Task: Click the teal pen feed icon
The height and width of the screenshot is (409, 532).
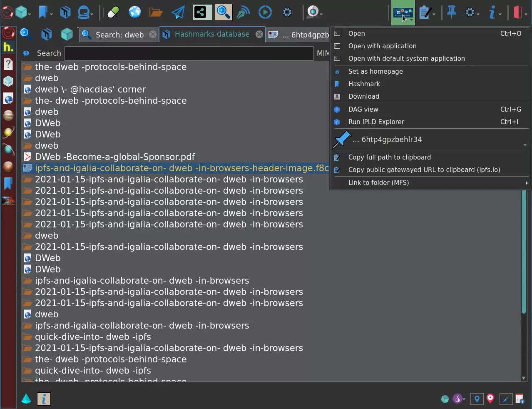Action: (243, 12)
